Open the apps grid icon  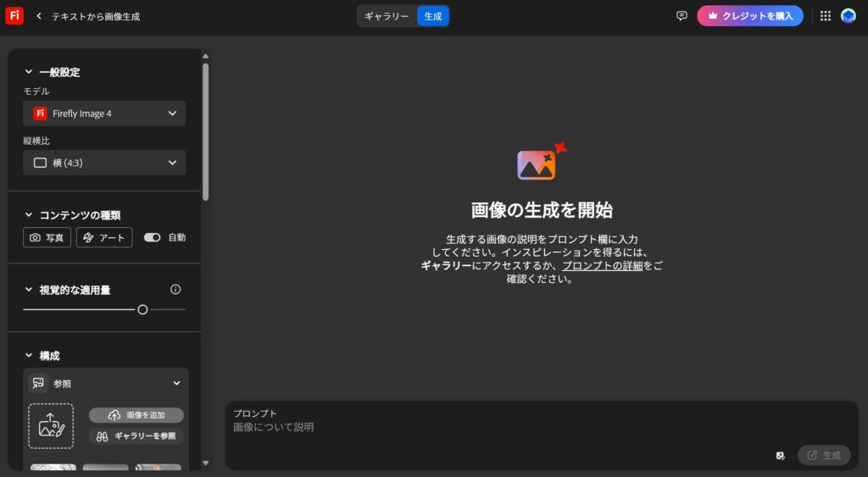826,16
